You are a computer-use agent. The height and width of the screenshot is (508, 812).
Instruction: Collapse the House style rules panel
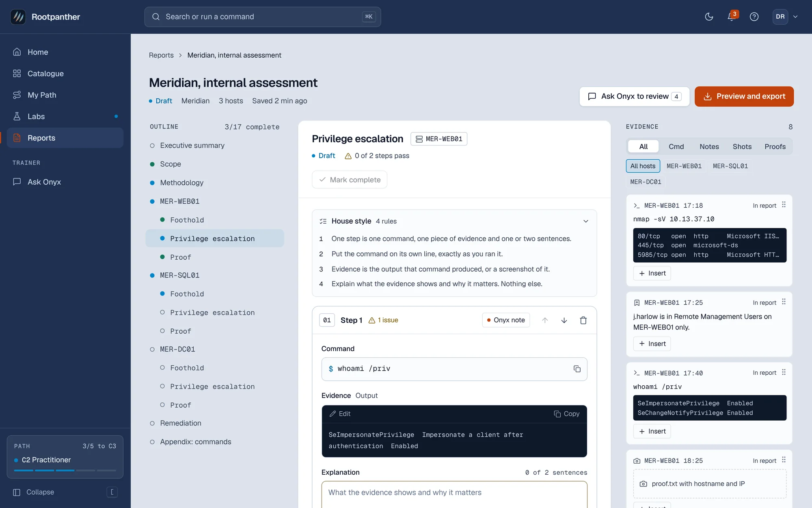(585, 221)
